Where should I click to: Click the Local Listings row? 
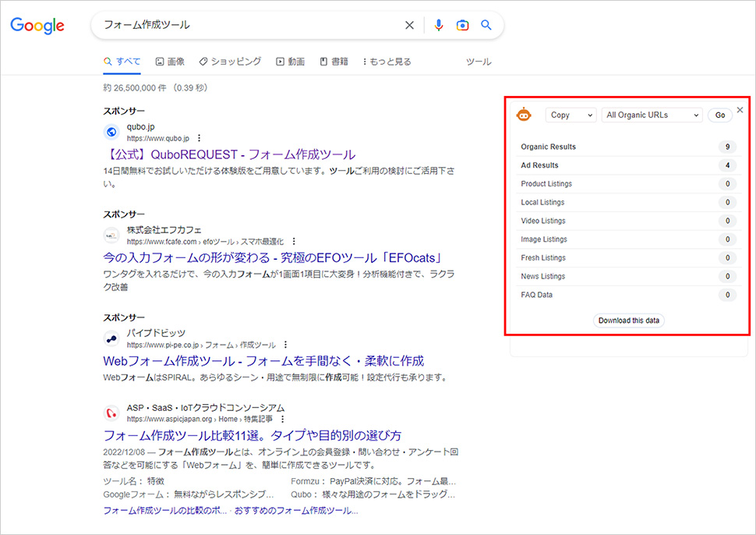(x=627, y=202)
